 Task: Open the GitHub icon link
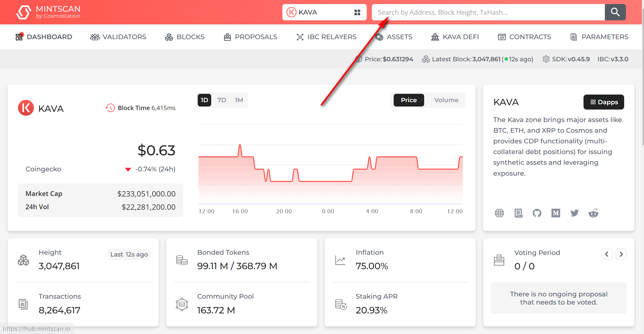(537, 213)
